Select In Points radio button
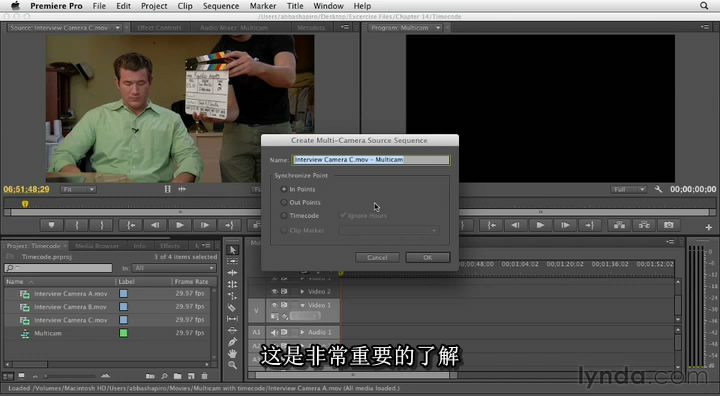This screenshot has width=720, height=396. (284, 189)
